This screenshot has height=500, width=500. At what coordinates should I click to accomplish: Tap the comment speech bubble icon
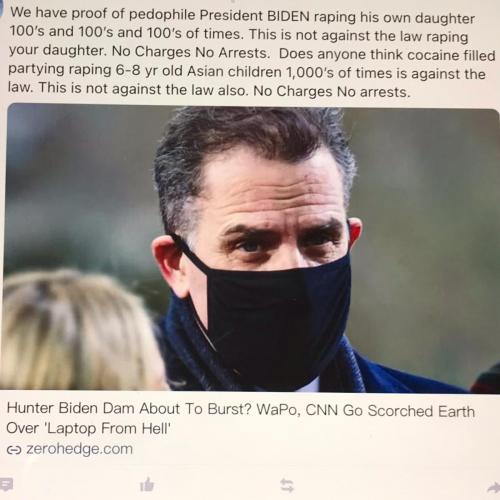6,484
